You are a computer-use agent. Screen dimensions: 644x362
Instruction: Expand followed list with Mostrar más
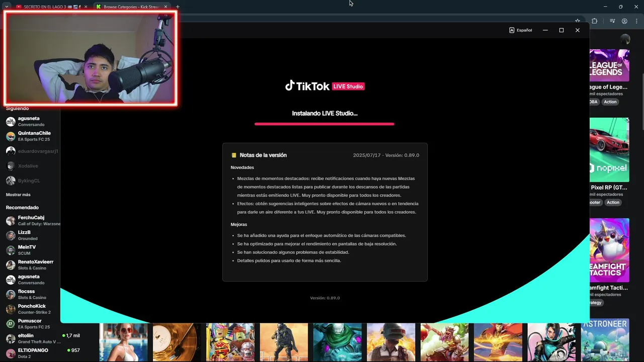tap(18, 195)
